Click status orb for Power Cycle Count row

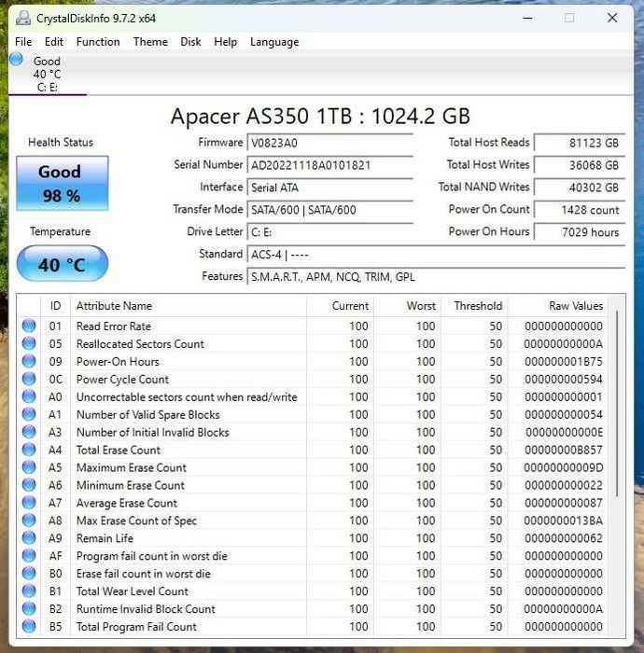(29, 379)
